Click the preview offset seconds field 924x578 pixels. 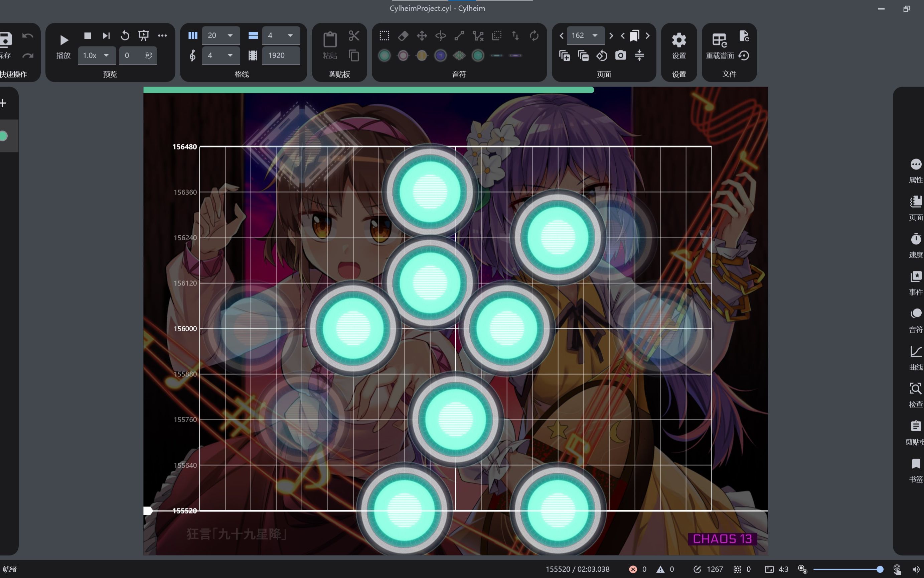[138, 55]
